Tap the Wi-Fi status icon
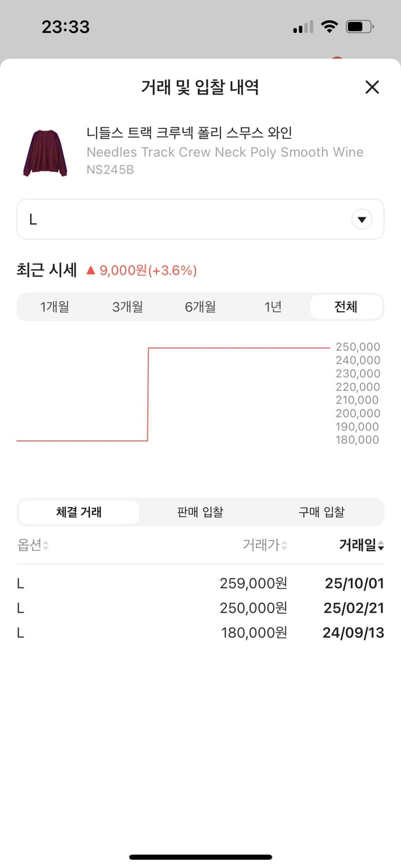The width and height of the screenshot is (401, 868). pos(329,26)
